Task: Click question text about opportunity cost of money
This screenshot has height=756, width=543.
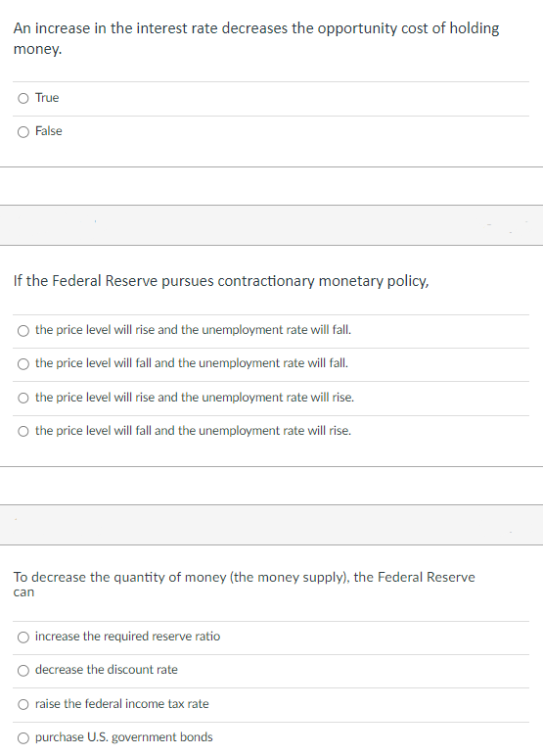Action: point(255,38)
